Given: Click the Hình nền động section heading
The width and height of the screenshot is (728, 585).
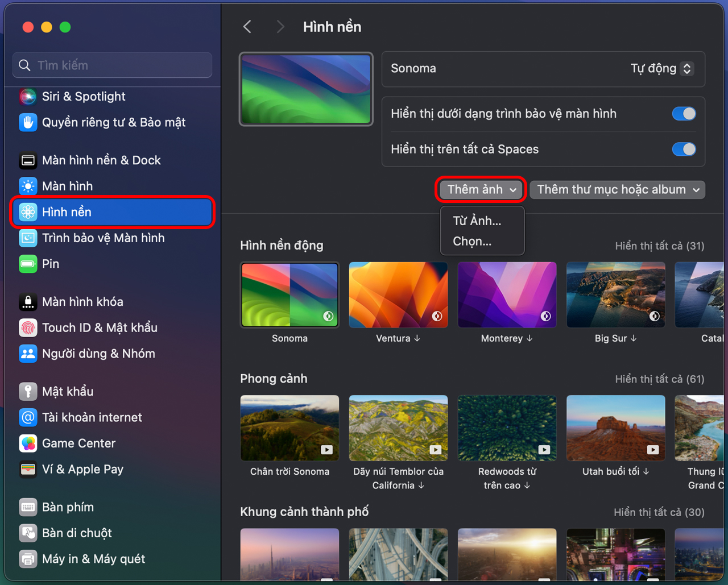Looking at the screenshot, I should point(282,246).
